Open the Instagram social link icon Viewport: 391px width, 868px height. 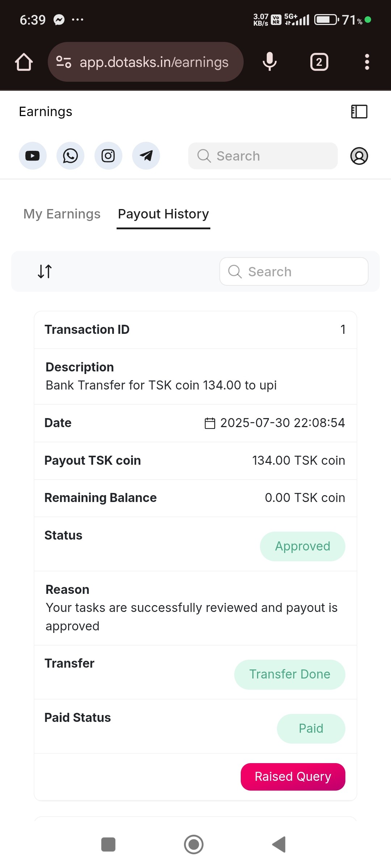pos(108,156)
